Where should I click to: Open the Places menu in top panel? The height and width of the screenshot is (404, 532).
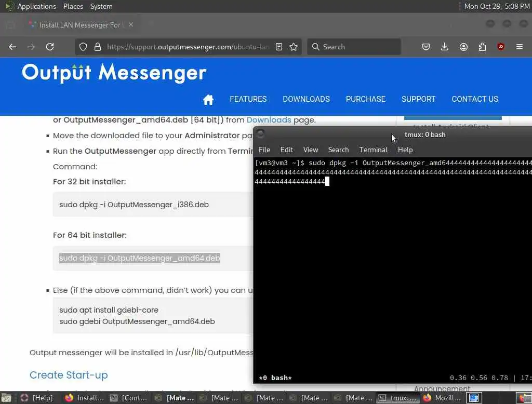[73, 6]
